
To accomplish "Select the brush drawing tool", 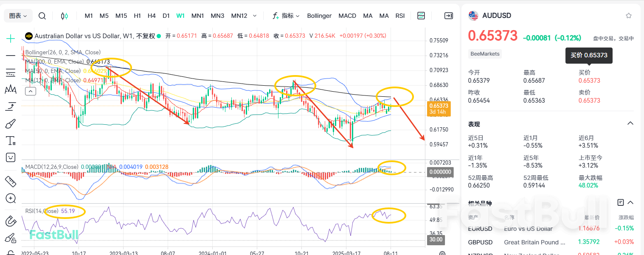I will click(x=11, y=123).
